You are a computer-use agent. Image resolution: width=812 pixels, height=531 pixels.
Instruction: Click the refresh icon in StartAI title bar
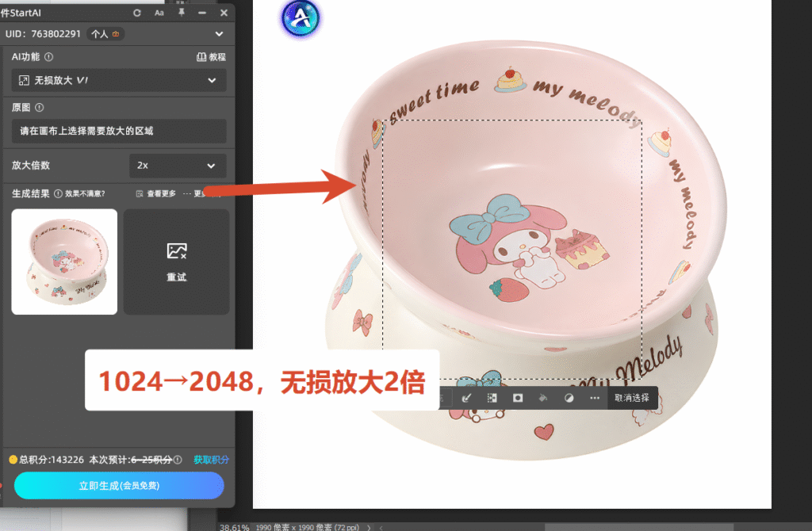pyautogui.click(x=136, y=13)
